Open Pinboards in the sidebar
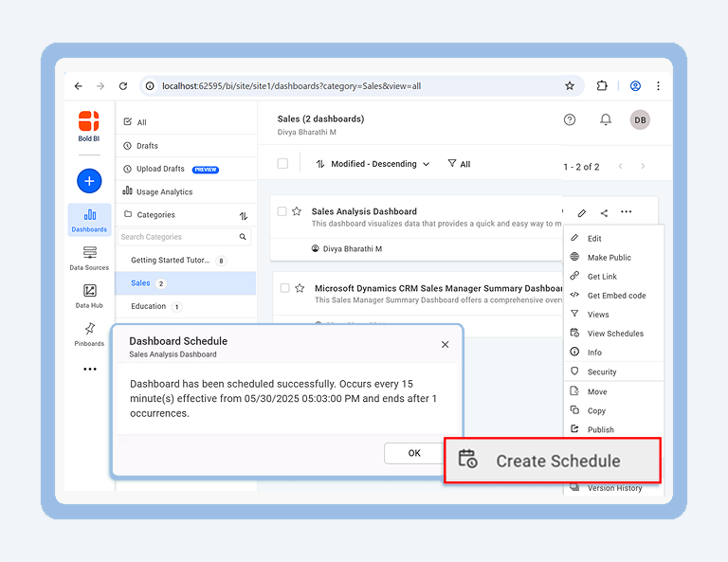 (x=89, y=335)
